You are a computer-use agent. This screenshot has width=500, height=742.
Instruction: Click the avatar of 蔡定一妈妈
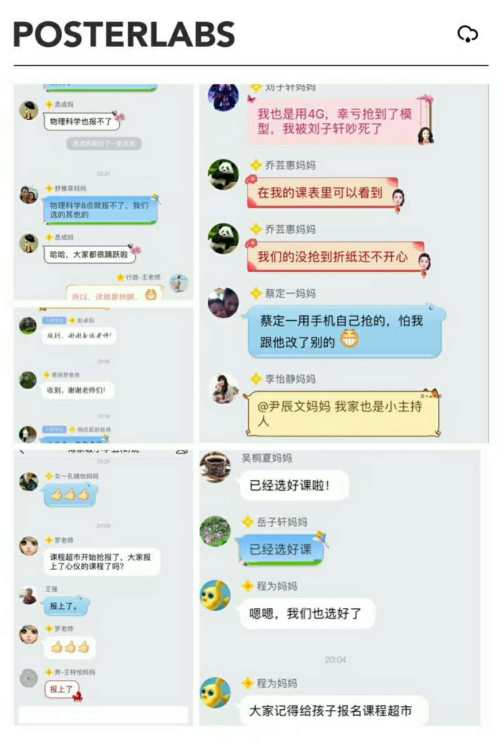pyautogui.click(x=223, y=303)
